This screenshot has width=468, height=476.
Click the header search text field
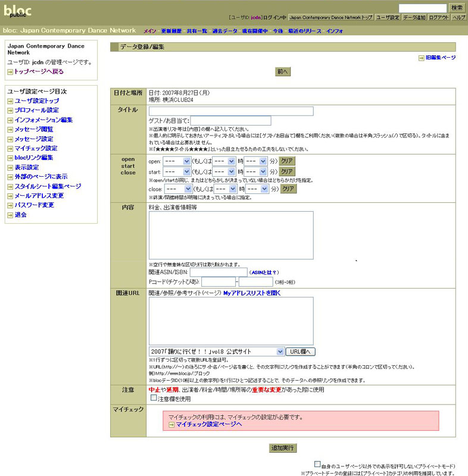422,8
